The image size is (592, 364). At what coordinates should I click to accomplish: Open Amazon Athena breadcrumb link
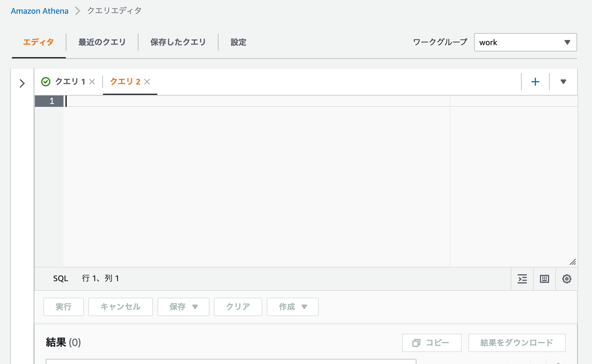tap(39, 11)
